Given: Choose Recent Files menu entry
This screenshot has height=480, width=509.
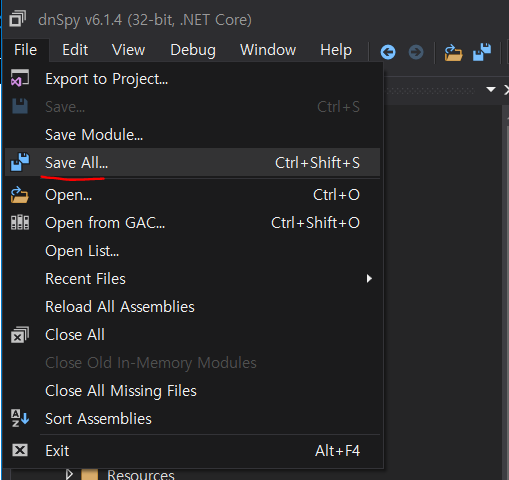Looking at the screenshot, I should pyautogui.click(x=192, y=279).
